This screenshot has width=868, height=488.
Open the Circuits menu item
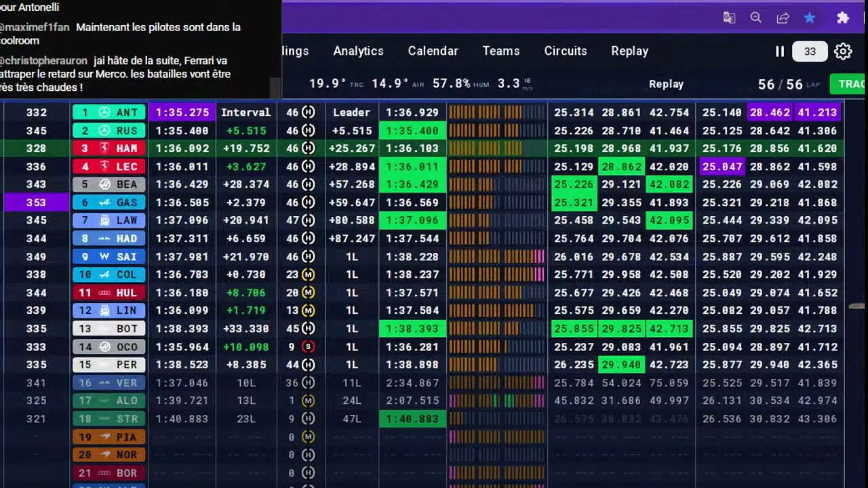(x=566, y=51)
